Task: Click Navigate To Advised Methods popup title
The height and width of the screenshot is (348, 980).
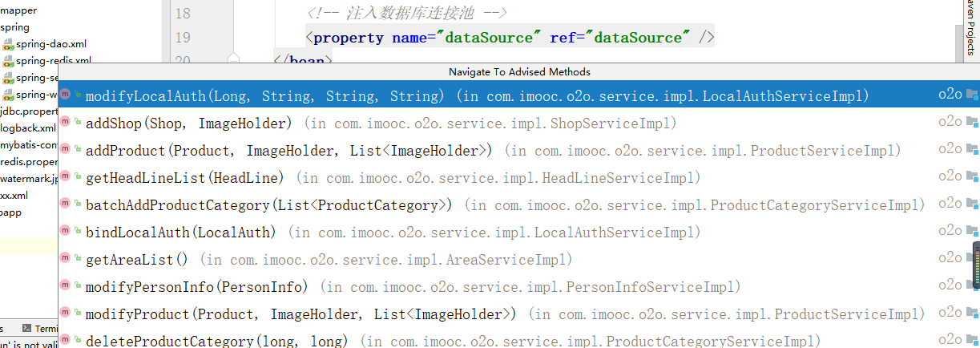Action: [519, 72]
